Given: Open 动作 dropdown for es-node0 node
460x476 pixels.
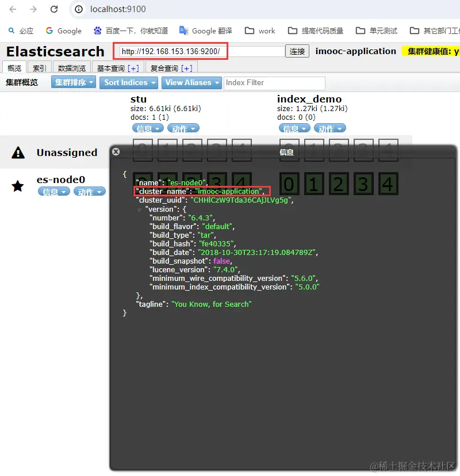Looking at the screenshot, I should (x=90, y=192).
